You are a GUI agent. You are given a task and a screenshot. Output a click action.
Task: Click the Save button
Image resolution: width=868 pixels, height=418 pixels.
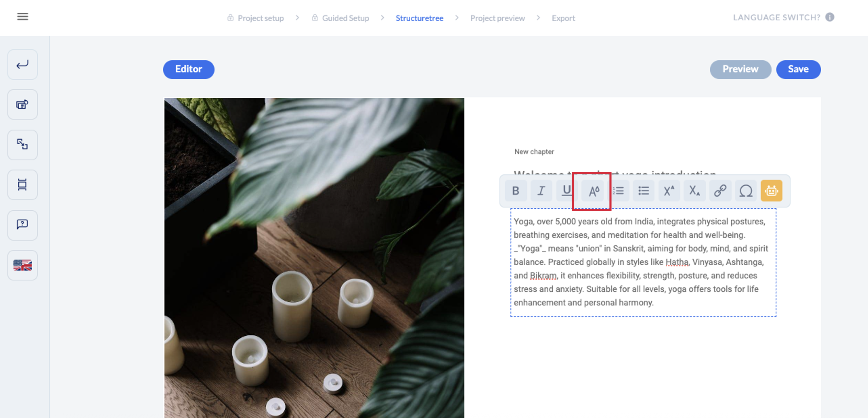pos(798,69)
